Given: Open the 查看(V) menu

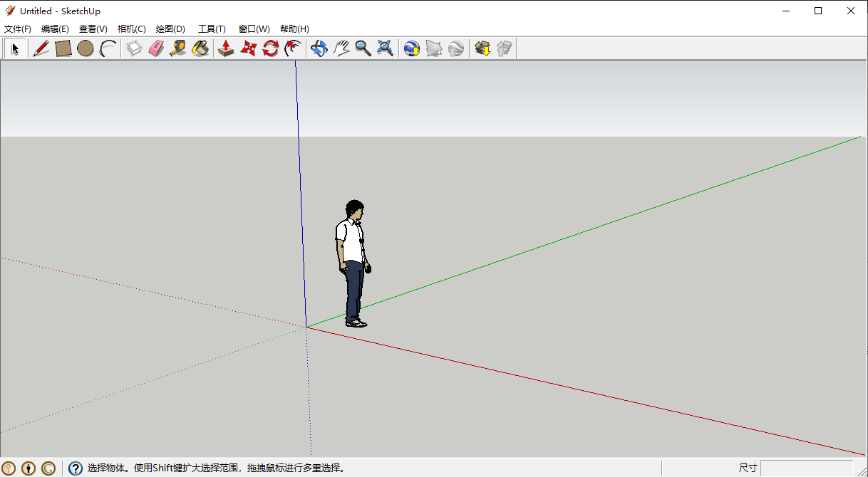Looking at the screenshot, I should coord(93,29).
